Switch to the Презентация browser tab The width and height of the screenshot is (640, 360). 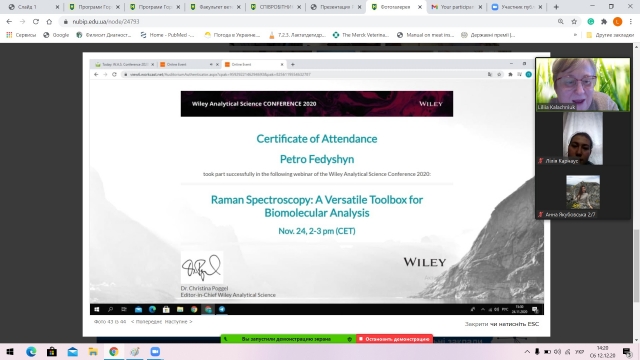click(x=336, y=7)
